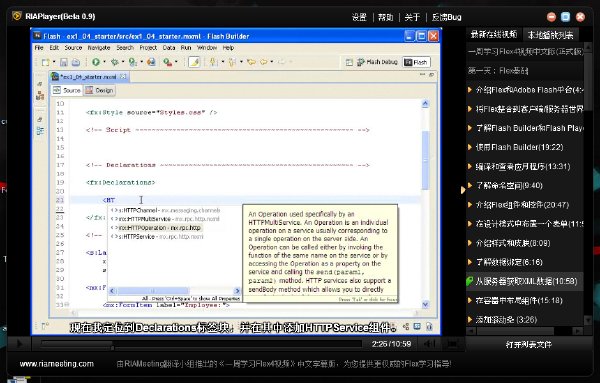This screenshot has height=383, width=600.
Task: Close the ex1_04_starter.mxml editor tab
Action: pos(123,77)
